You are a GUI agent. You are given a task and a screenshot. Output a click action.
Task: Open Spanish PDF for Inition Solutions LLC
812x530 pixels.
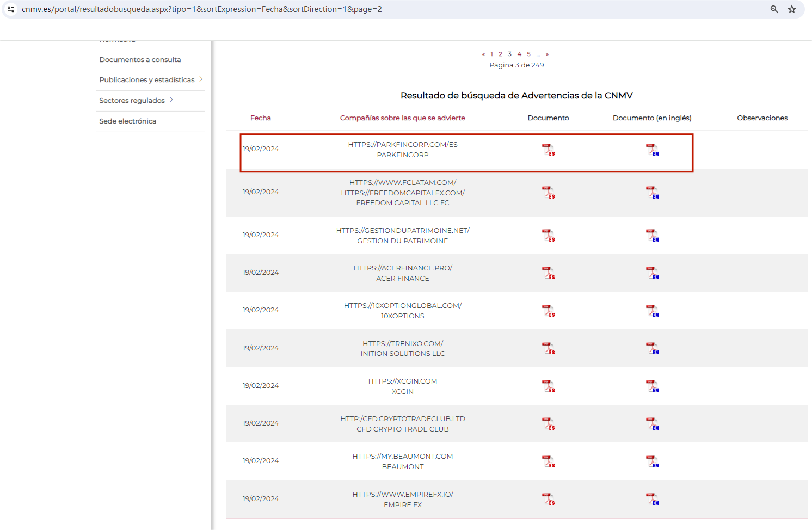pos(548,348)
